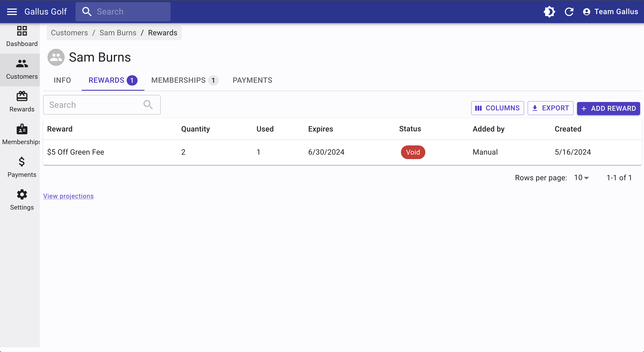Screen dimensions: 644x352
Task: Click the Customers breadcrumb link
Action: [x=69, y=33]
